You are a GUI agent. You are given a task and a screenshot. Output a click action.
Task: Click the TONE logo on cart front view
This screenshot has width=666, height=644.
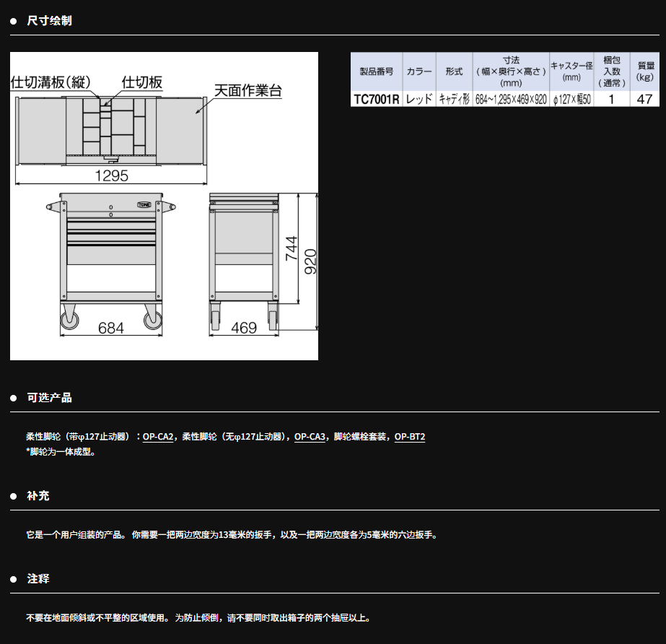tap(145, 206)
